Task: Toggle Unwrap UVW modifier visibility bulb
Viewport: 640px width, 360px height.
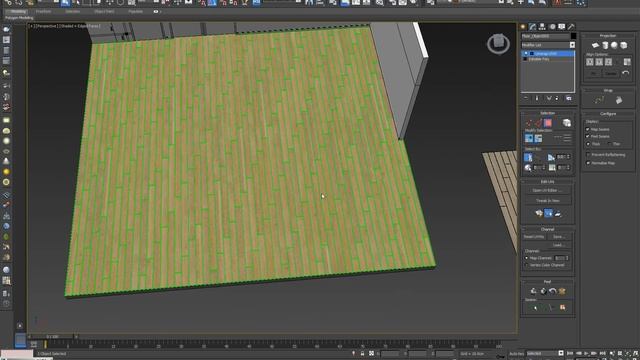Action: (526, 53)
